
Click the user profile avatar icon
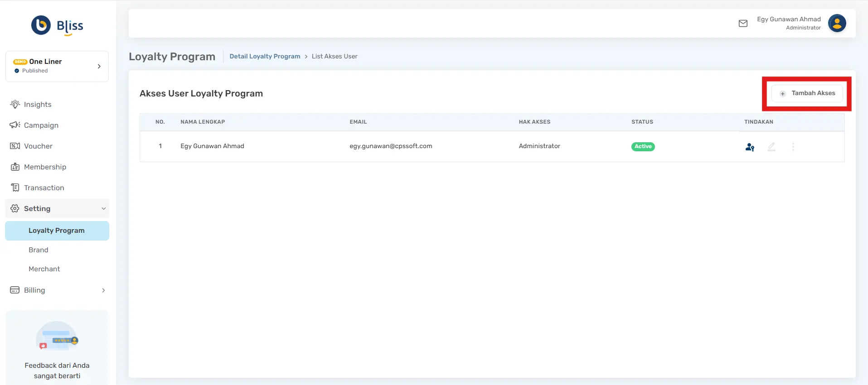837,24
